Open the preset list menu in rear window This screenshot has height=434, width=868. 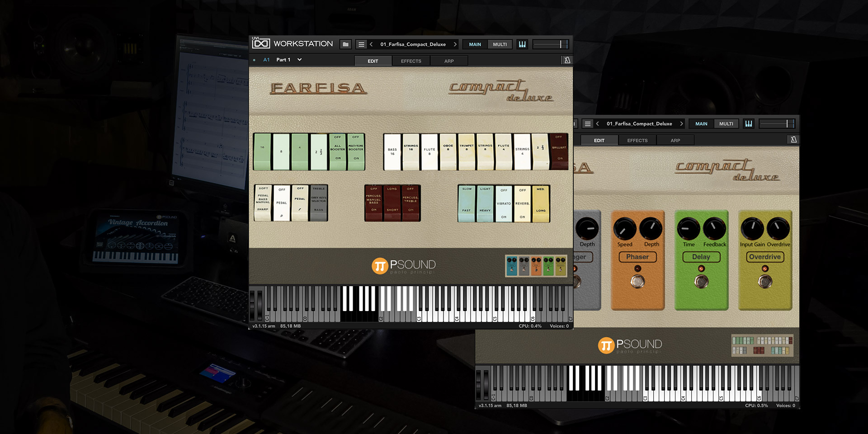click(x=587, y=124)
